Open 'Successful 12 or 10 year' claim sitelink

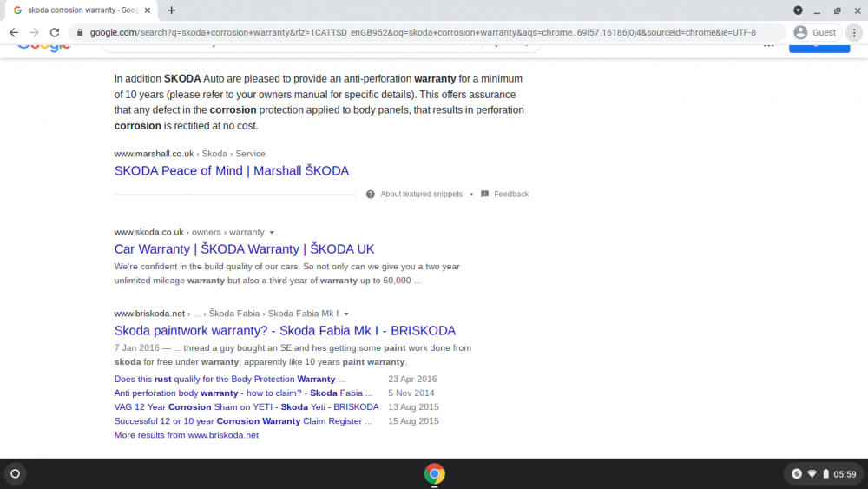pyautogui.click(x=243, y=421)
